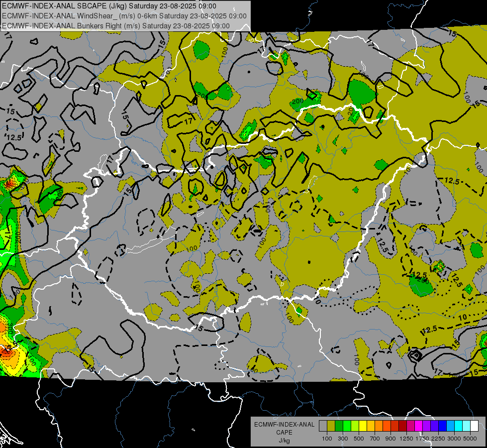Viewport: 487px width, 448px height.
Task: Click the violet legend swatch before 2250
Action: coord(434,426)
